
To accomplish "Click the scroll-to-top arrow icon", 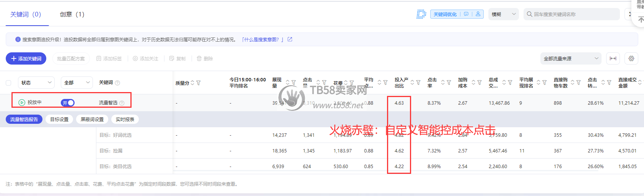I will (x=641, y=19).
